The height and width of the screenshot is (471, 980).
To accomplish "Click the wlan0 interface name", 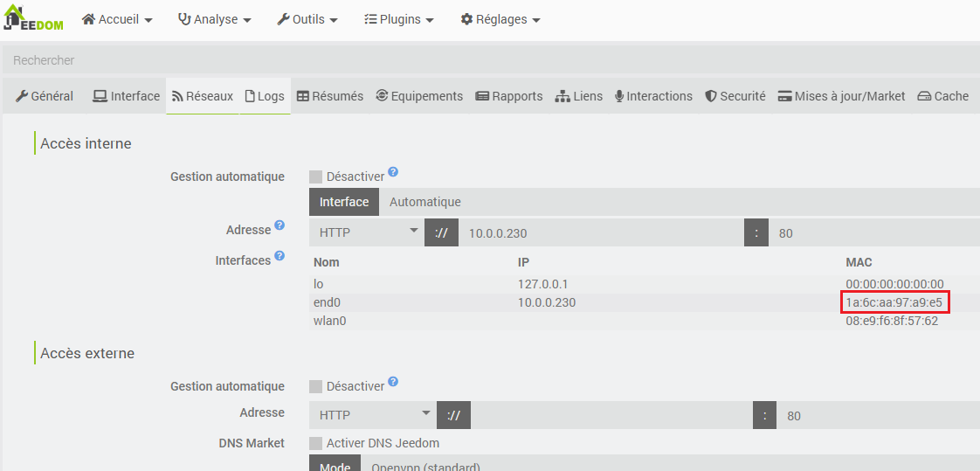I will [329, 322].
